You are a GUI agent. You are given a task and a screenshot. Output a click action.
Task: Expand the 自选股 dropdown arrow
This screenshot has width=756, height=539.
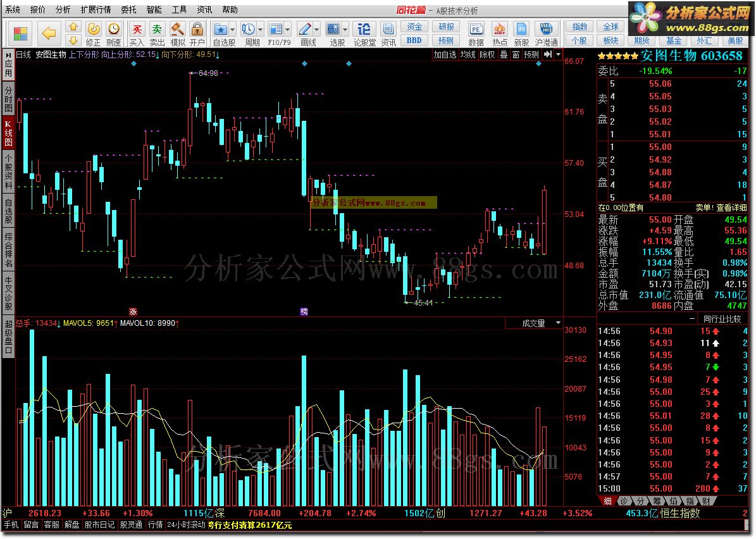click(233, 29)
